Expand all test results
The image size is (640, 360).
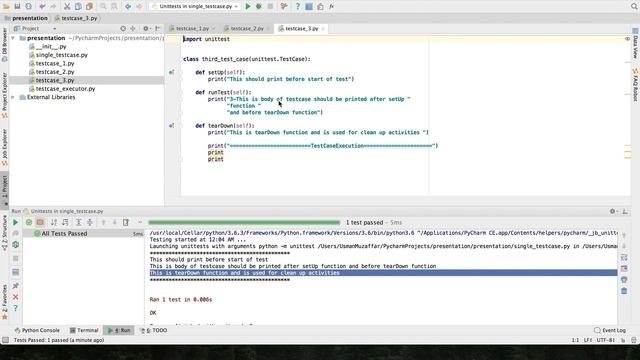click(x=78, y=222)
